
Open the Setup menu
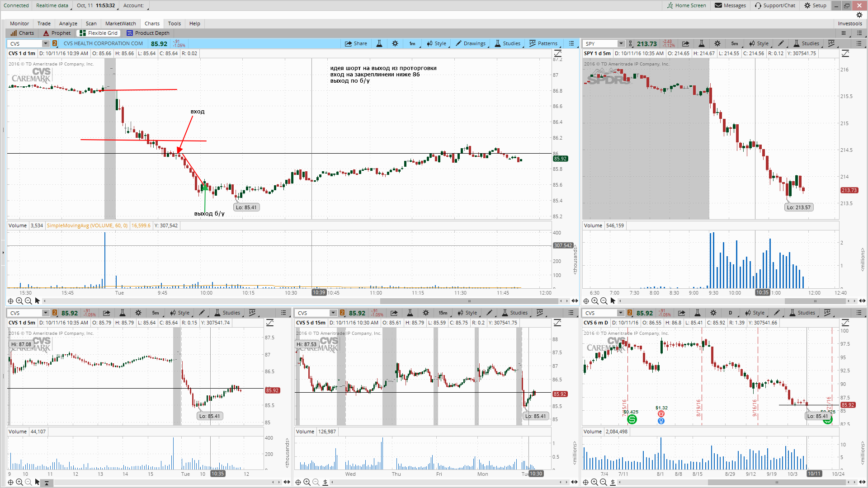pos(815,5)
